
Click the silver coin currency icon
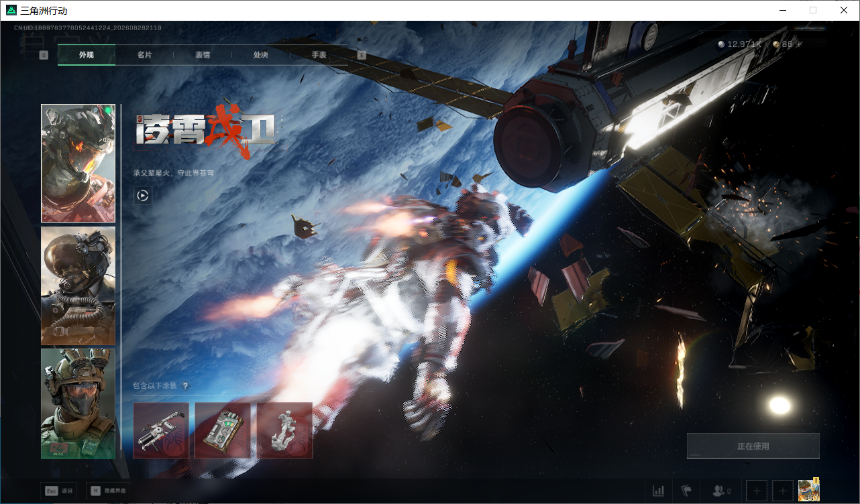pos(721,44)
